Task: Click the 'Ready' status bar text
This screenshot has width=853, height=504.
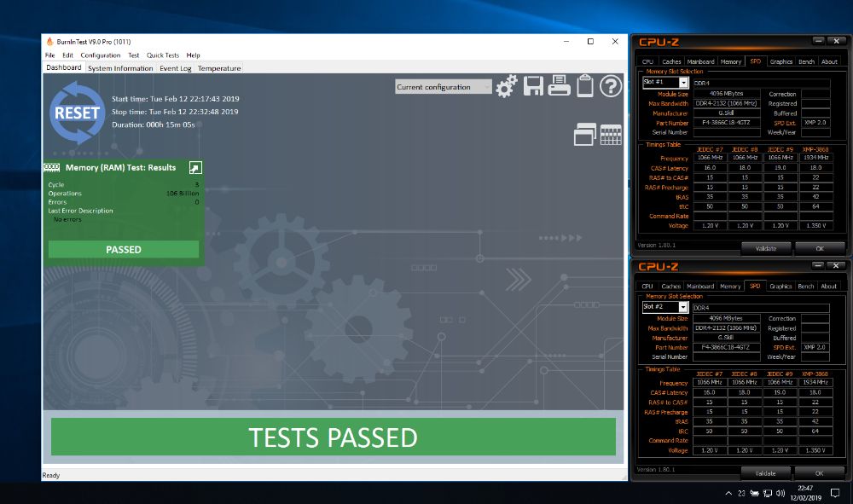Action: tap(51, 475)
